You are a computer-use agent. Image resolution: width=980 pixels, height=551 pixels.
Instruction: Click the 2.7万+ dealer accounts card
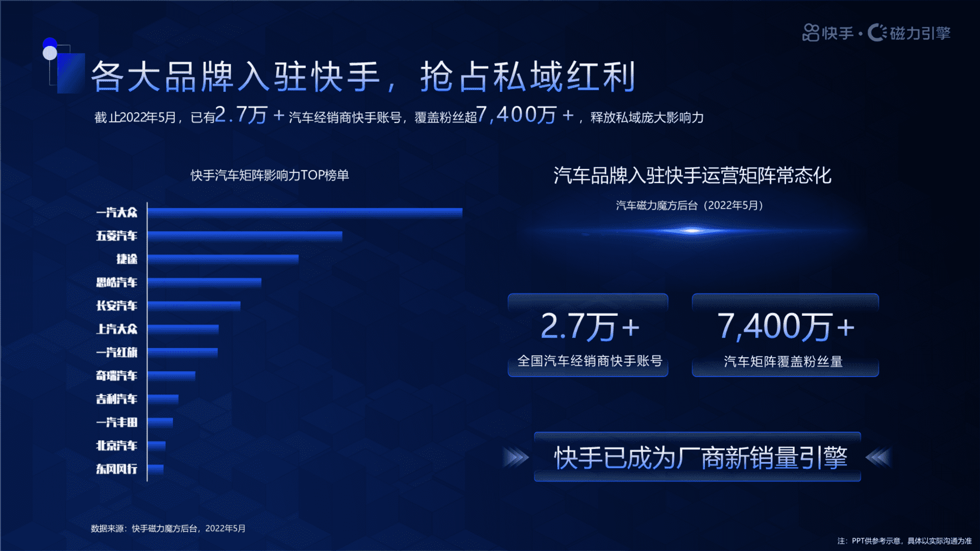[587, 335]
